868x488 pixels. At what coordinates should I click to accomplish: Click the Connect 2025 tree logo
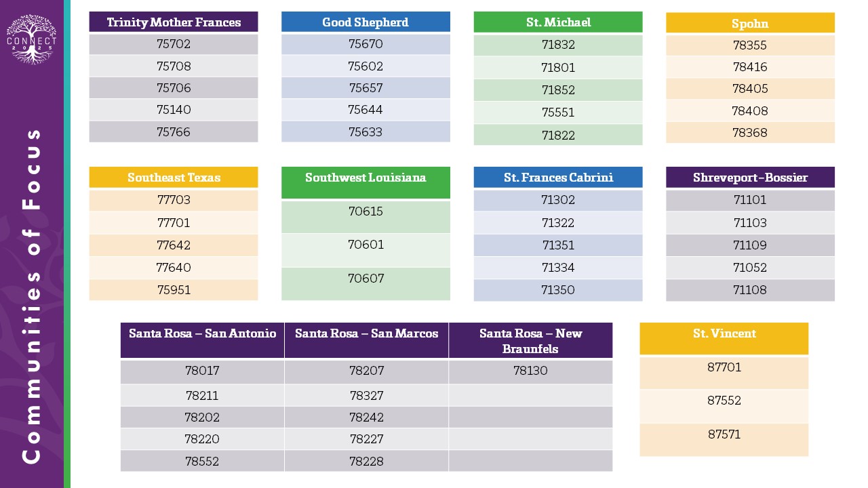click(x=32, y=40)
